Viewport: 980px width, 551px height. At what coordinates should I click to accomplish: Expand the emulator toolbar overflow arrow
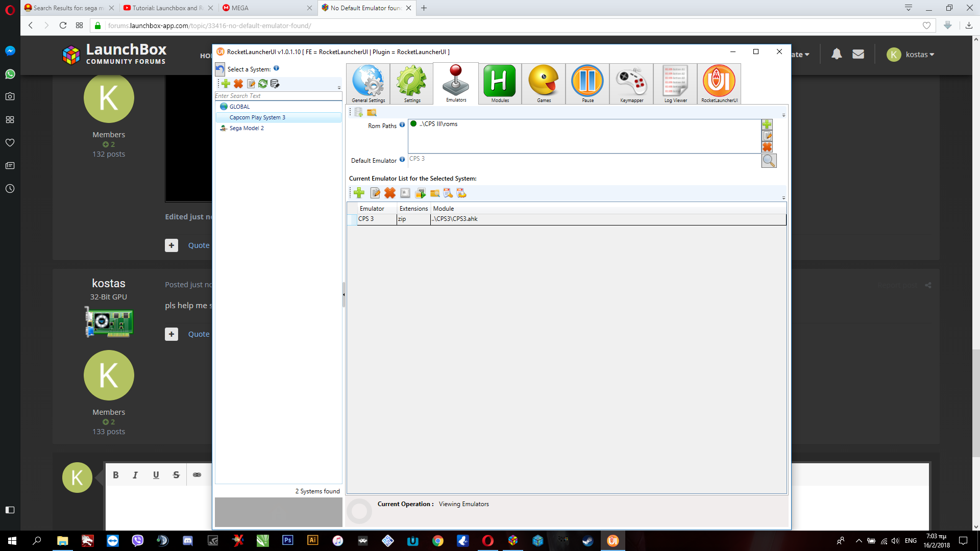(783, 198)
